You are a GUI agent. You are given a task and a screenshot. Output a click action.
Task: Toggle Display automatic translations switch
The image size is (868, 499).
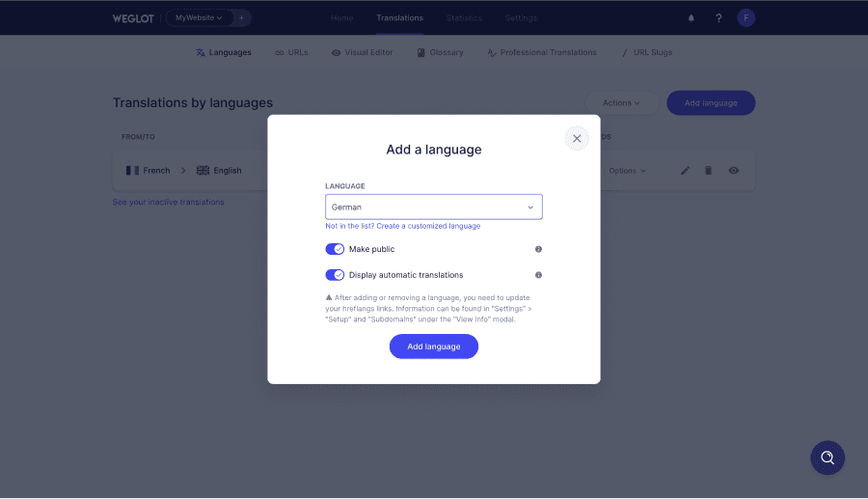point(335,275)
